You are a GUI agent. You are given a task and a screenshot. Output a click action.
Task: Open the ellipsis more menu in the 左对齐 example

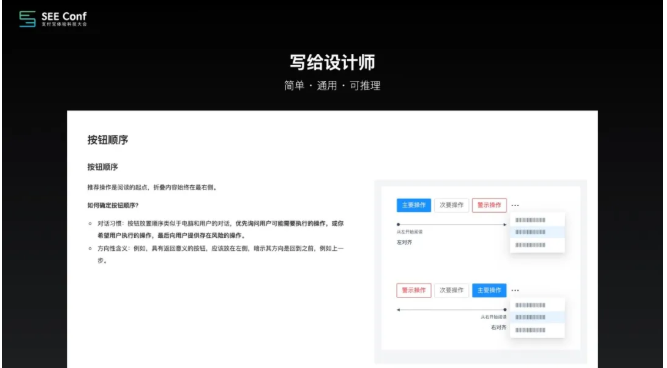click(x=515, y=205)
